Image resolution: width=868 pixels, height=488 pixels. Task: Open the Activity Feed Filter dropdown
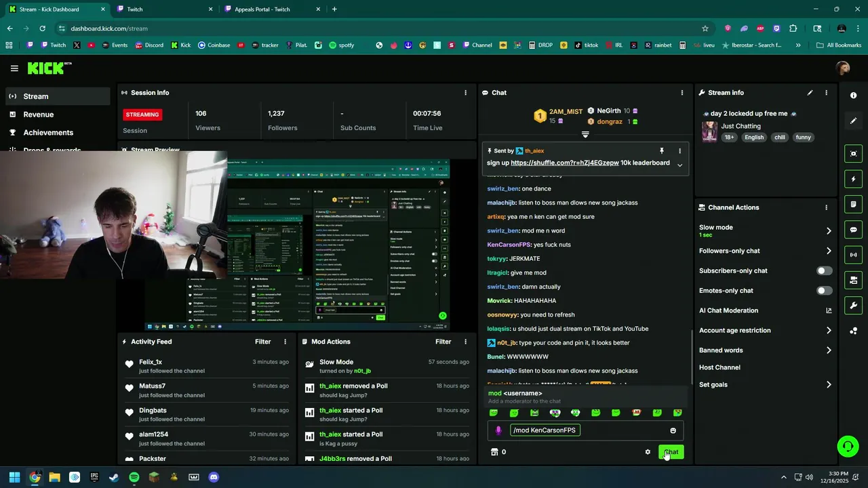[262, 342]
